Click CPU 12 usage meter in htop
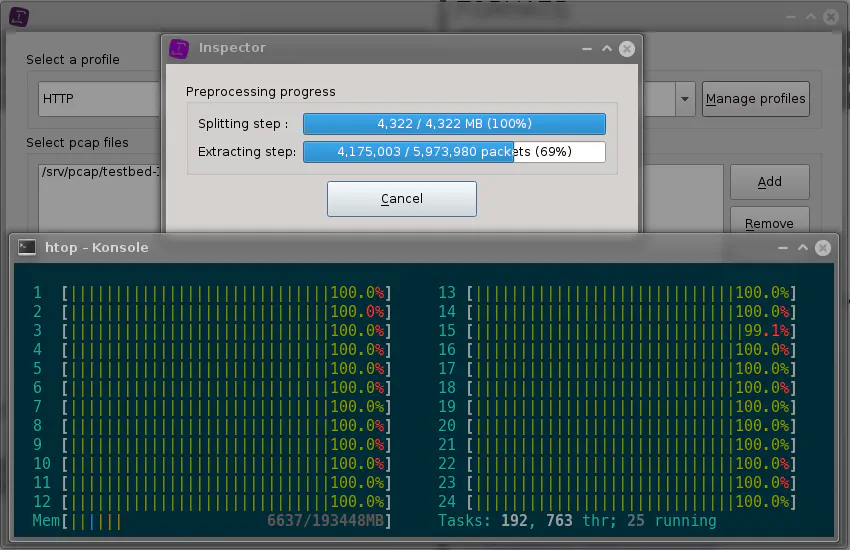 pyautogui.click(x=212, y=501)
